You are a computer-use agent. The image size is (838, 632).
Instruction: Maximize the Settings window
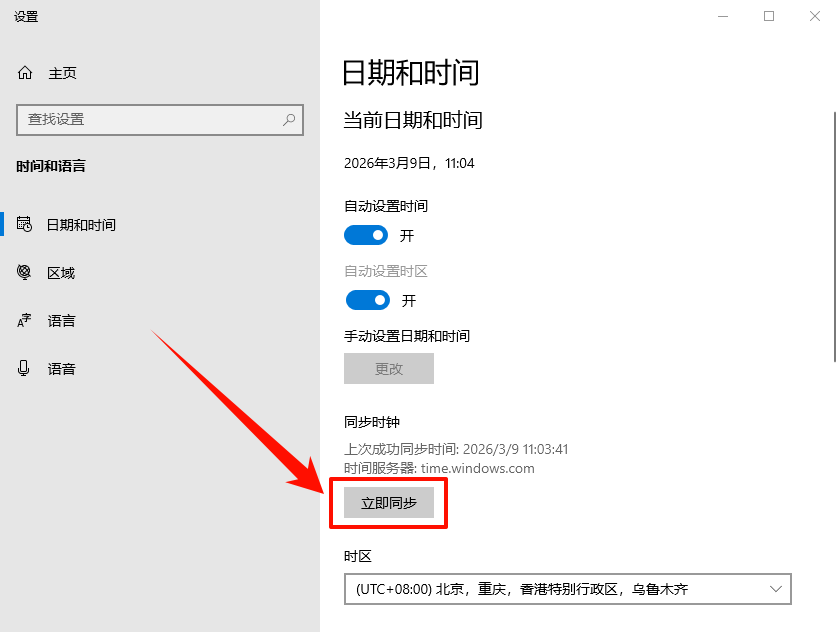click(768, 16)
